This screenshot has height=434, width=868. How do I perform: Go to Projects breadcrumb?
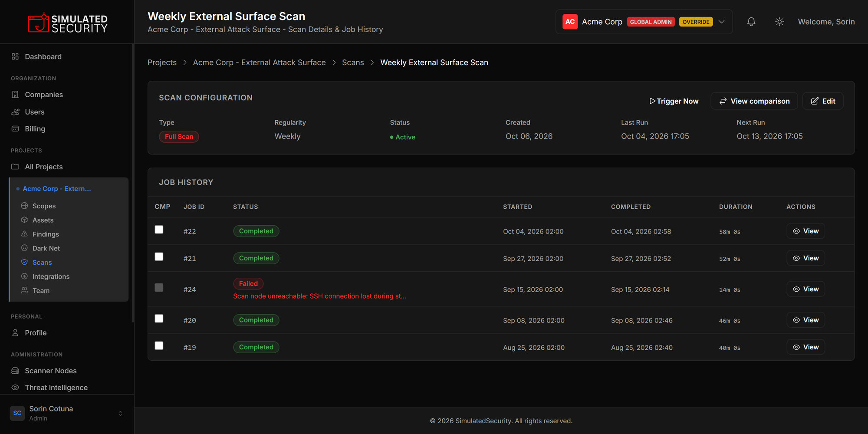tap(162, 62)
